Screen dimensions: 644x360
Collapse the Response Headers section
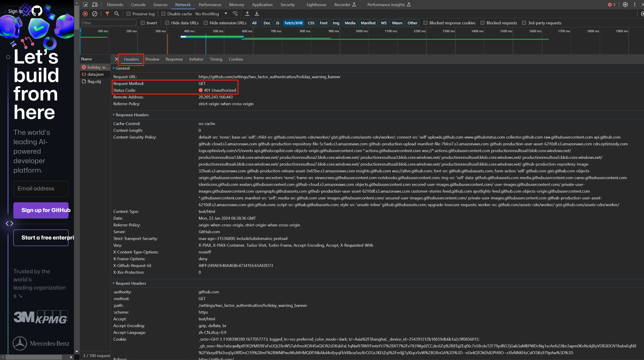pos(113,115)
